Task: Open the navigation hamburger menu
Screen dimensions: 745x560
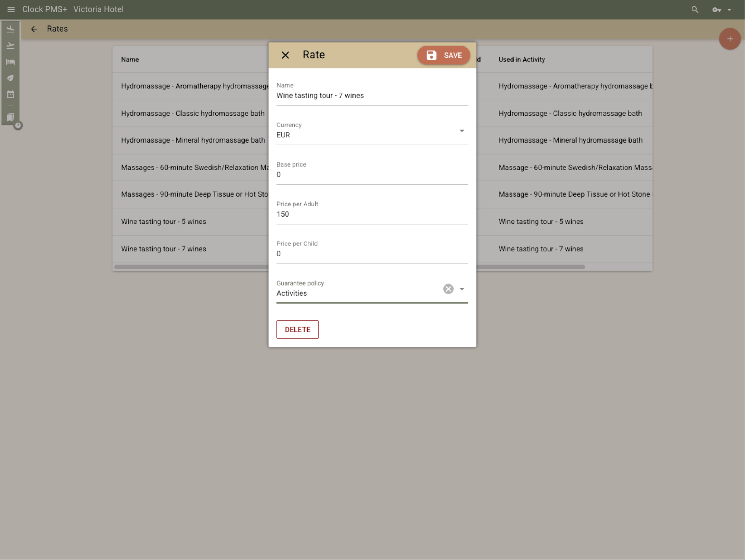Action: 11,9
